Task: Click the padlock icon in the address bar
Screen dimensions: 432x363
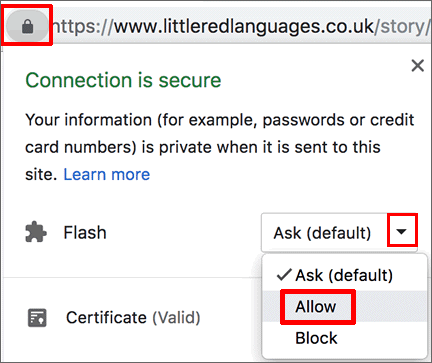Action: click(27, 26)
